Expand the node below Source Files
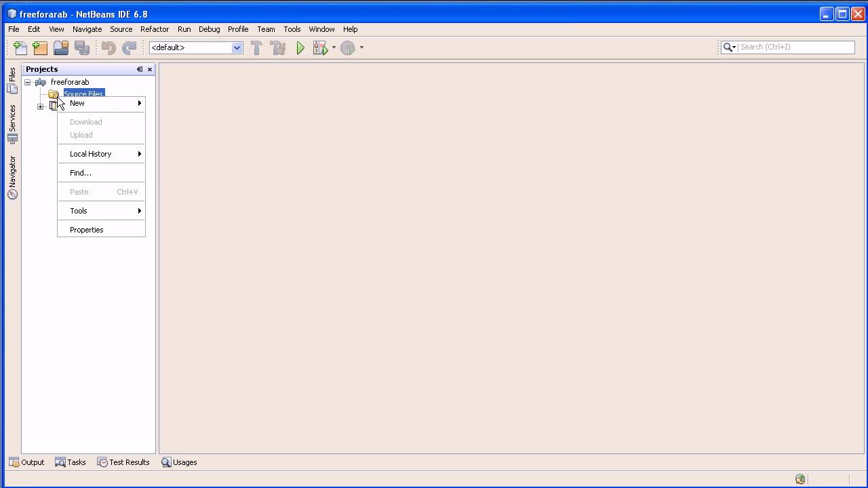Image resolution: width=868 pixels, height=488 pixels. point(41,106)
